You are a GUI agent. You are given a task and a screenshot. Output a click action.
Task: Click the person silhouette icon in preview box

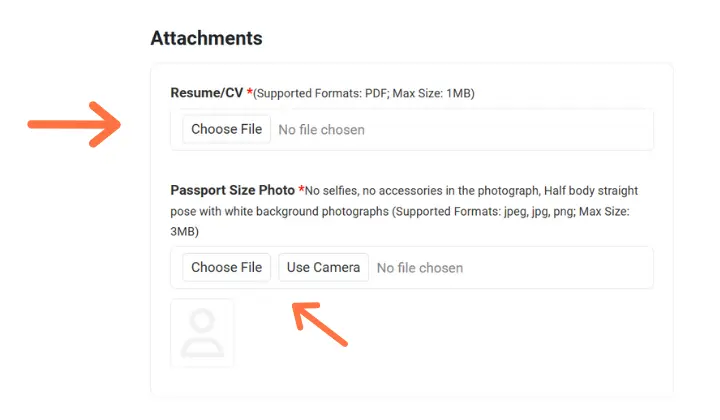coord(202,333)
